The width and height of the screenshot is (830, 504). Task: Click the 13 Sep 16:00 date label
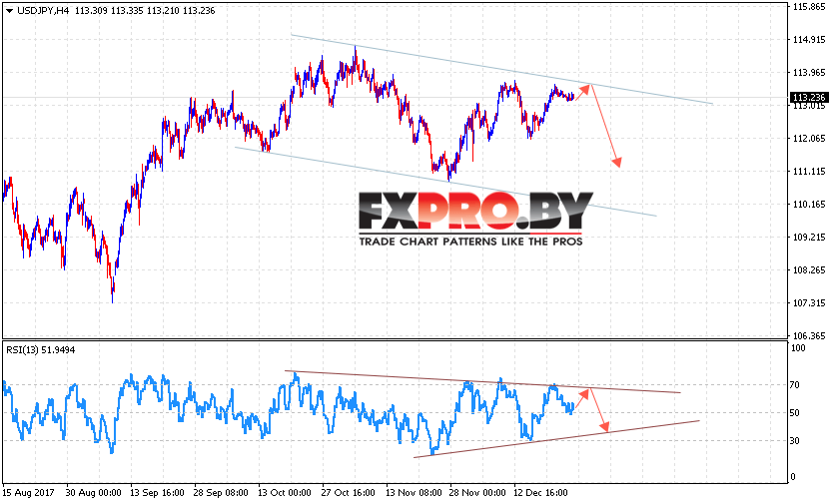tap(157, 492)
